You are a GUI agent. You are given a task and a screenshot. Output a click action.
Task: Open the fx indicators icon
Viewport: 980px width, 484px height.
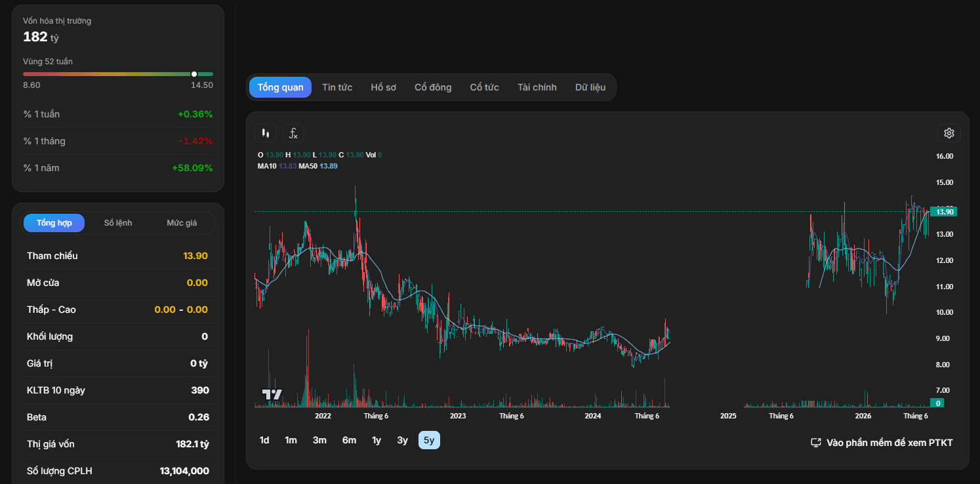(x=293, y=133)
